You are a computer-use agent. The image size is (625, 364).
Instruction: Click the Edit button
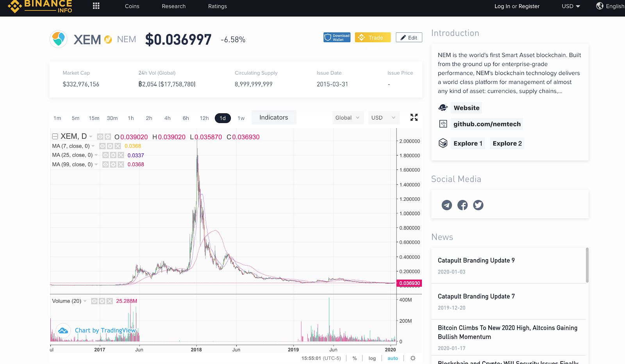[409, 37]
